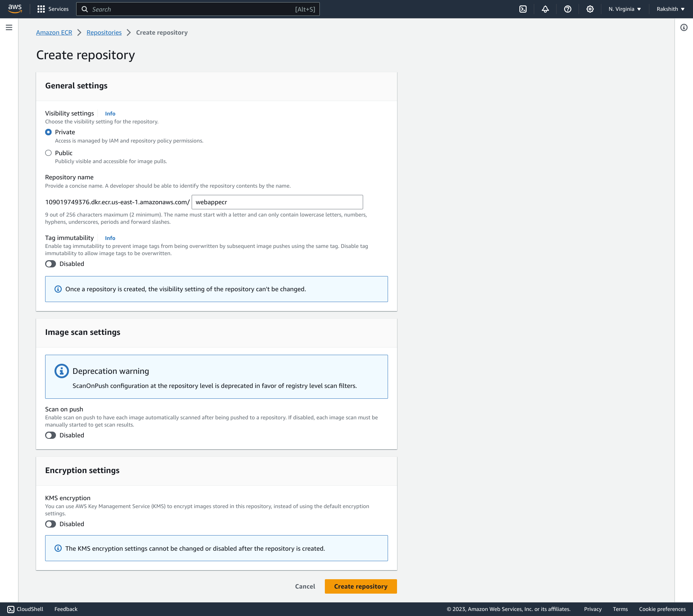693x616 pixels.
Task: Click the AWS logo home icon
Action: pyautogui.click(x=15, y=9)
